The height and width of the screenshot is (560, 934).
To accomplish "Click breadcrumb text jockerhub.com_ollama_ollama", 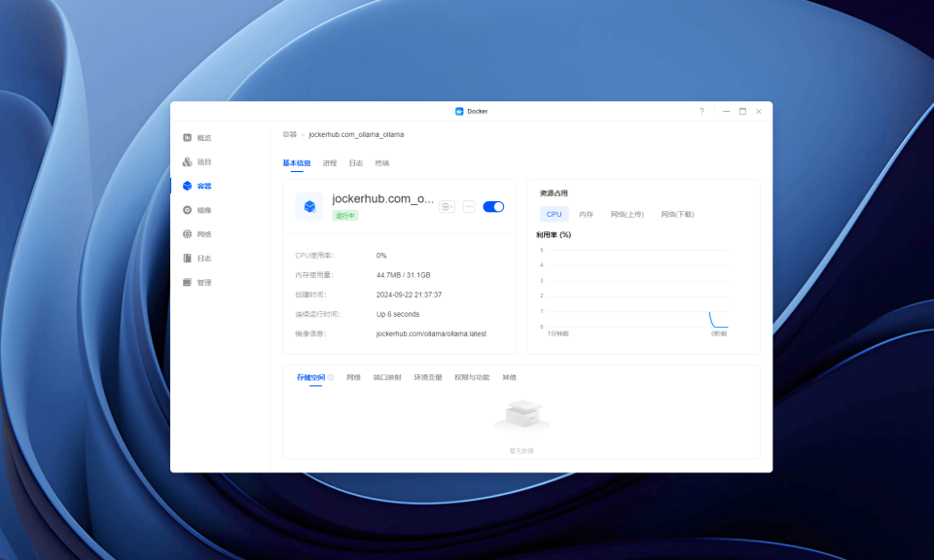I will tap(356, 134).
